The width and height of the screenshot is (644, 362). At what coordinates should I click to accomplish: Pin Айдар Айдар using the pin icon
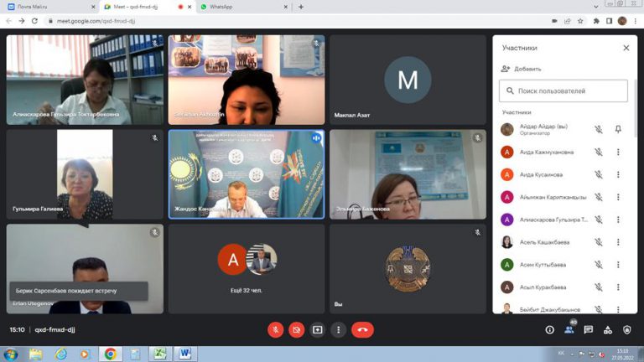[618, 129]
